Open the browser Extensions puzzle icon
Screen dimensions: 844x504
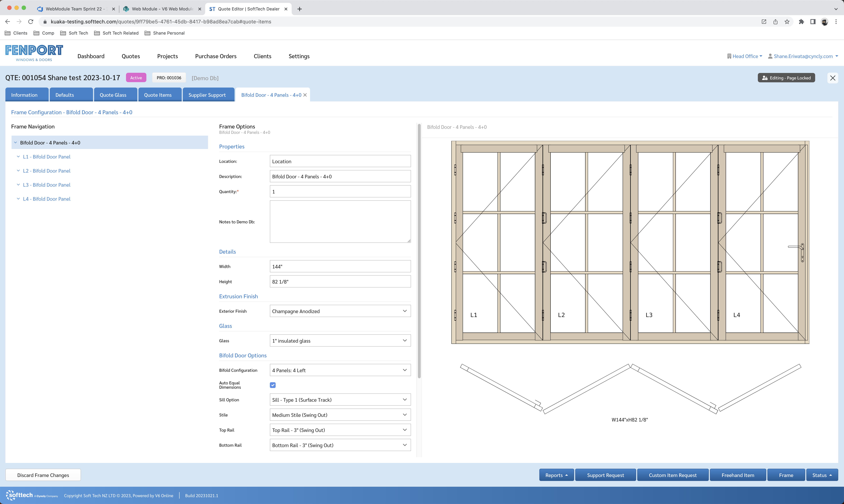pyautogui.click(x=801, y=21)
